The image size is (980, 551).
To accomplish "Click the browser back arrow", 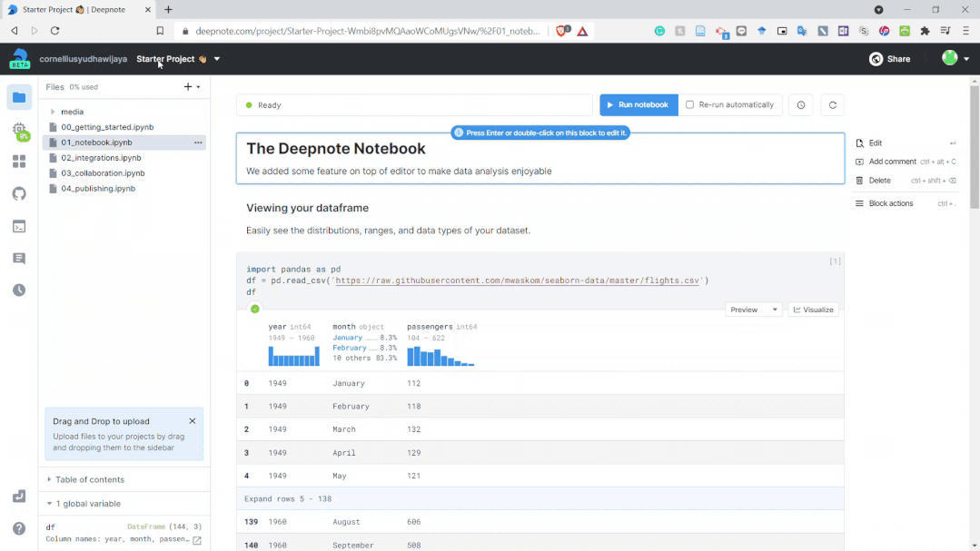I will [x=15, y=31].
